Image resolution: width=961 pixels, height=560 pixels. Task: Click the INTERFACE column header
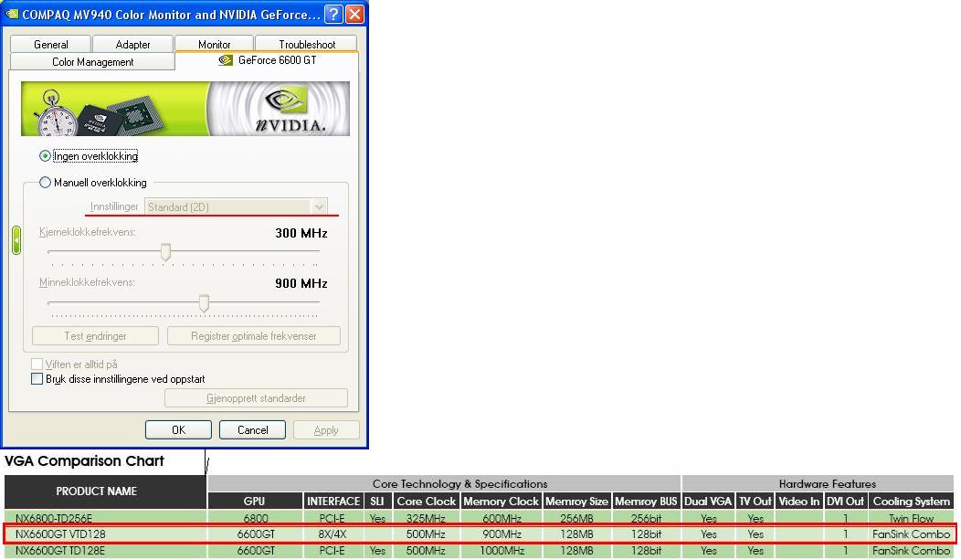click(333, 502)
